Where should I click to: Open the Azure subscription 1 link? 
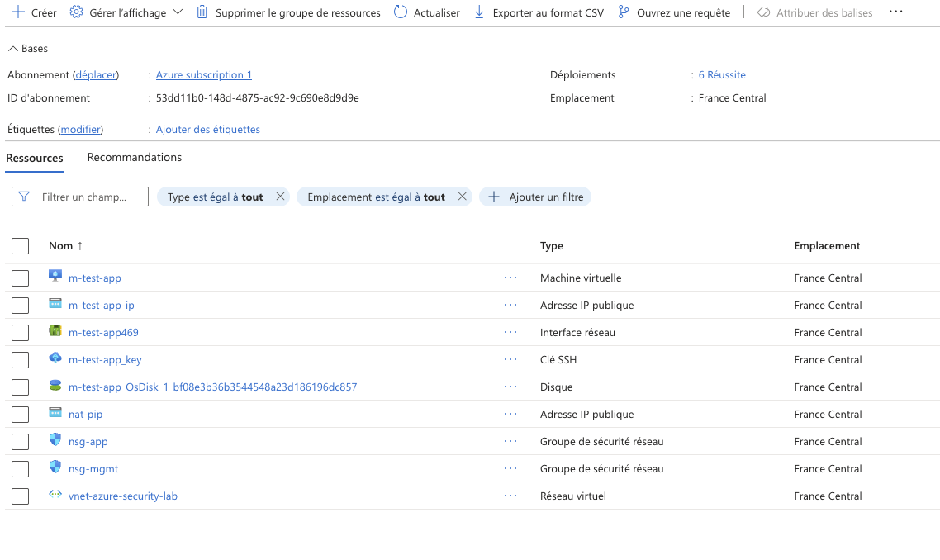(204, 75)
